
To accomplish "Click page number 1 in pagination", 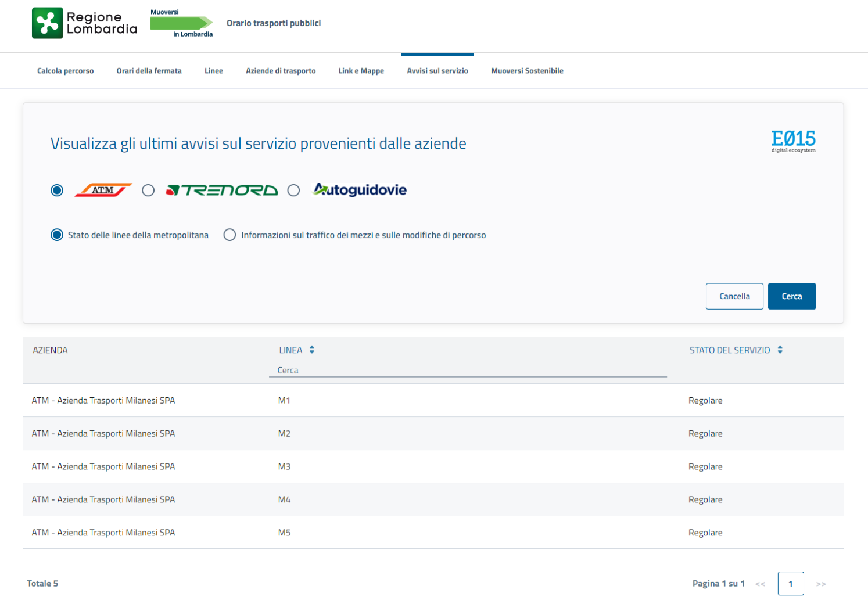I will (790, 584).
